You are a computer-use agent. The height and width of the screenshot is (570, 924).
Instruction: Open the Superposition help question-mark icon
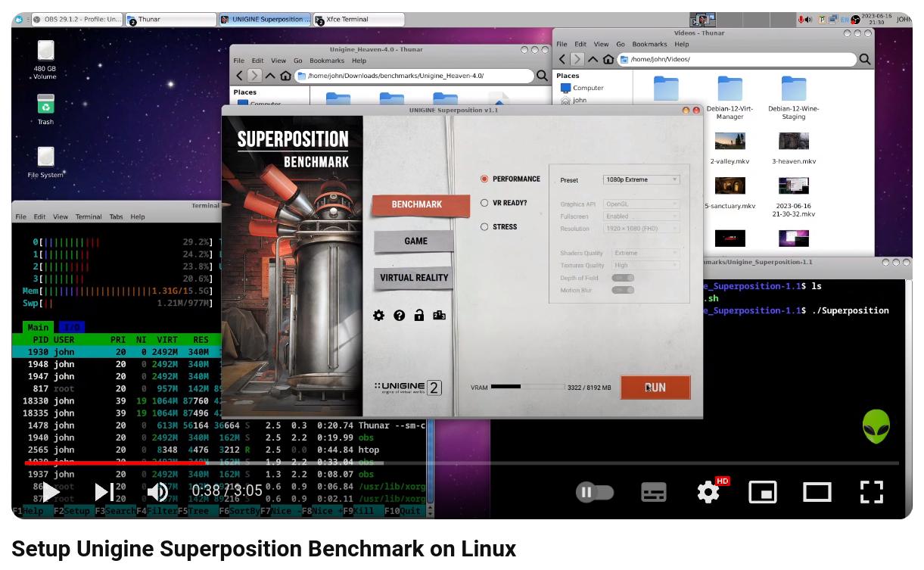point(399,315)
